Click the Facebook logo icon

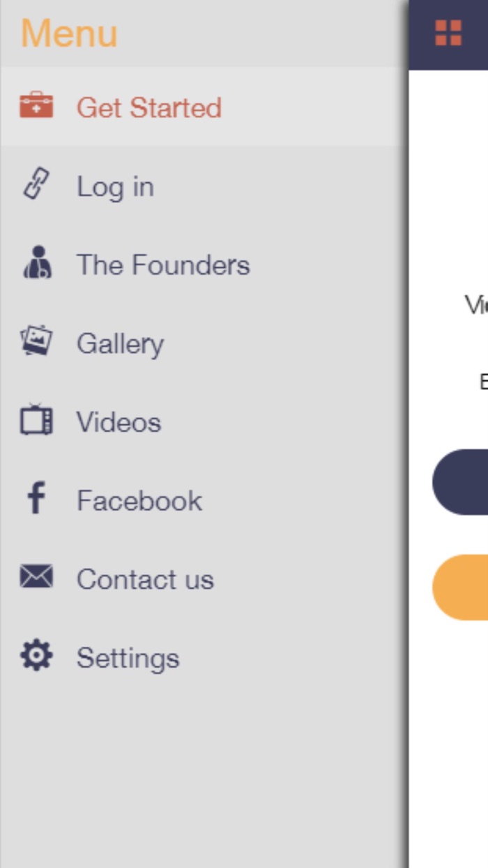36,500
